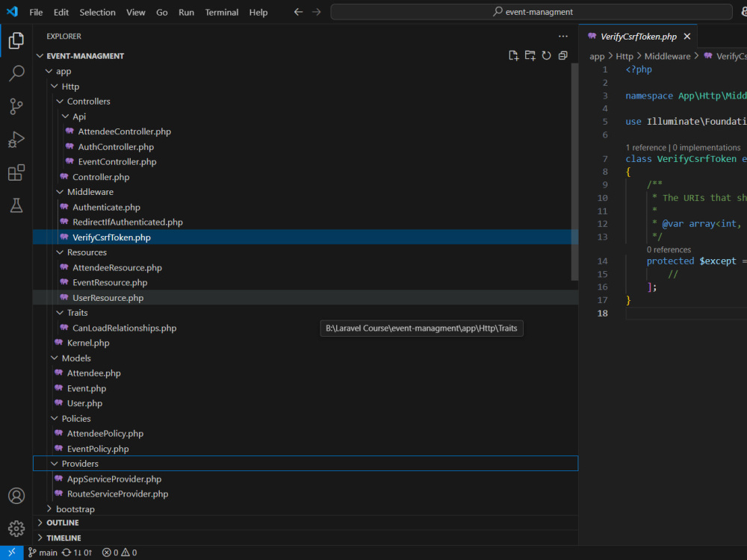The width and height of the screenshot is (747, 560).
Task: Open the Search view icon
Action: pyautogui.click(x=16, y=73)
